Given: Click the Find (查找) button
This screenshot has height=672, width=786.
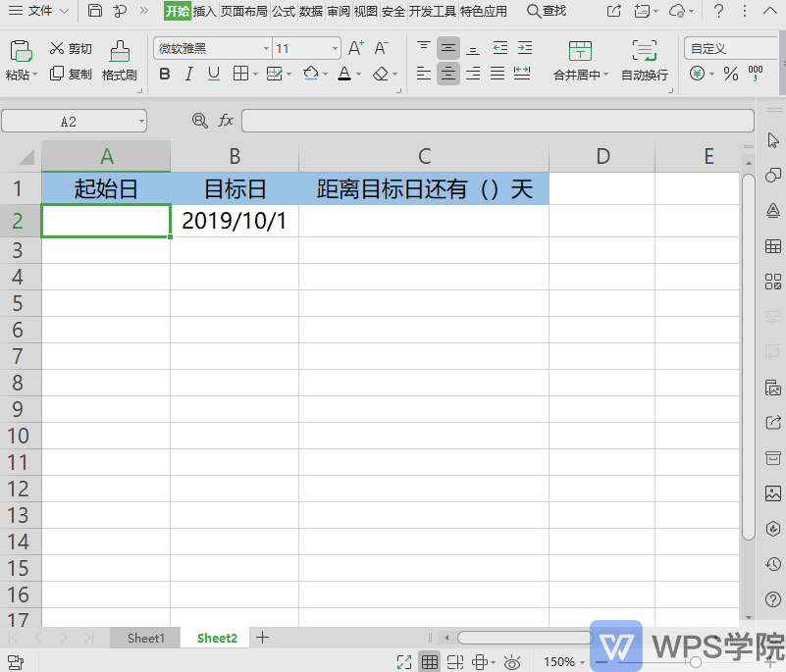Looking at the screenshot, I should click(x=547, y=11).
